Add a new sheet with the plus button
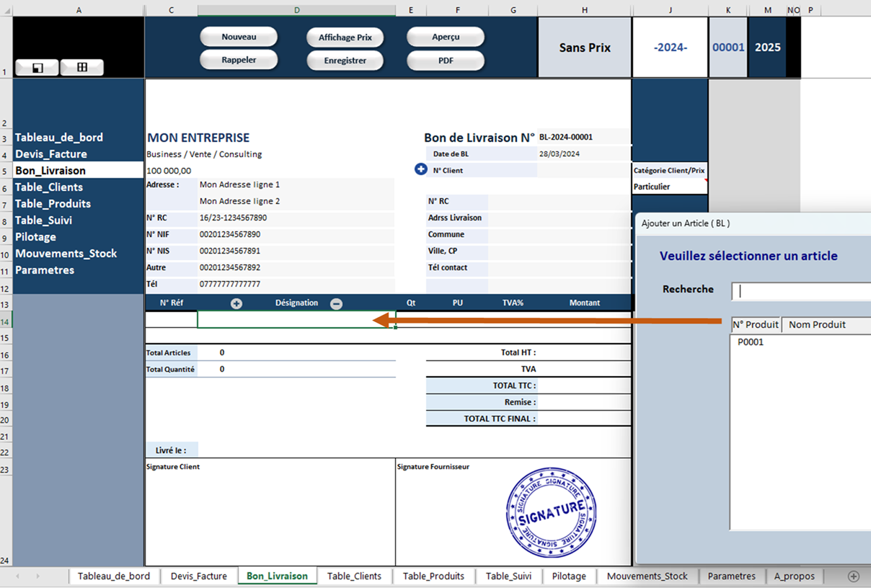Image resolution: width=871 pixels, height=588 pixels. pos(854,576)
